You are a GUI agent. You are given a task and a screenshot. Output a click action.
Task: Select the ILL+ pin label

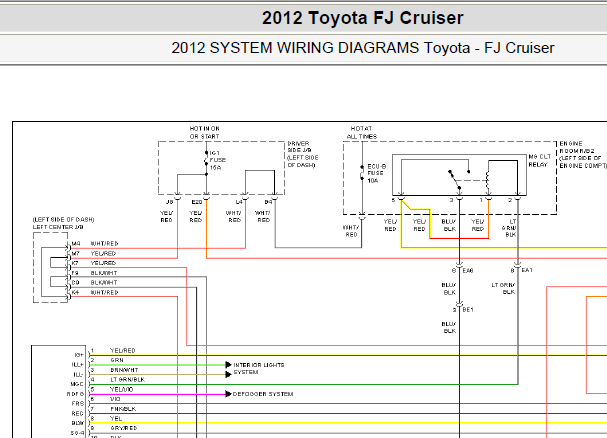(77, 364)
